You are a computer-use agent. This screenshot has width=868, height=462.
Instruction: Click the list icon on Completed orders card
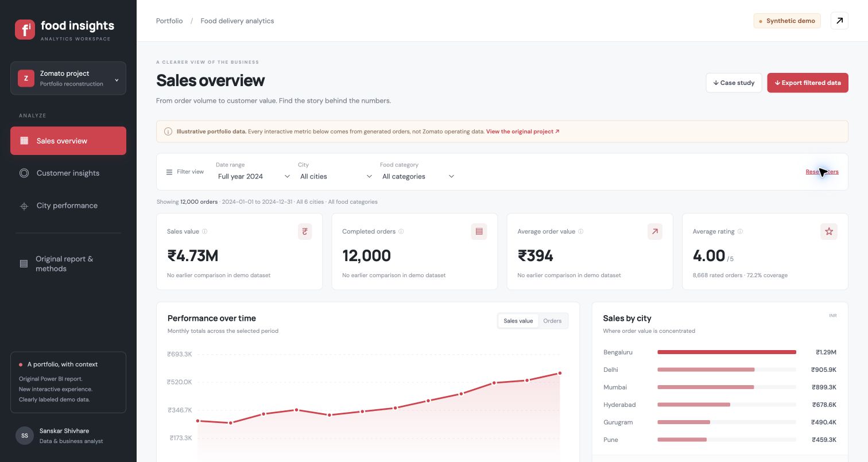point(479,231)
